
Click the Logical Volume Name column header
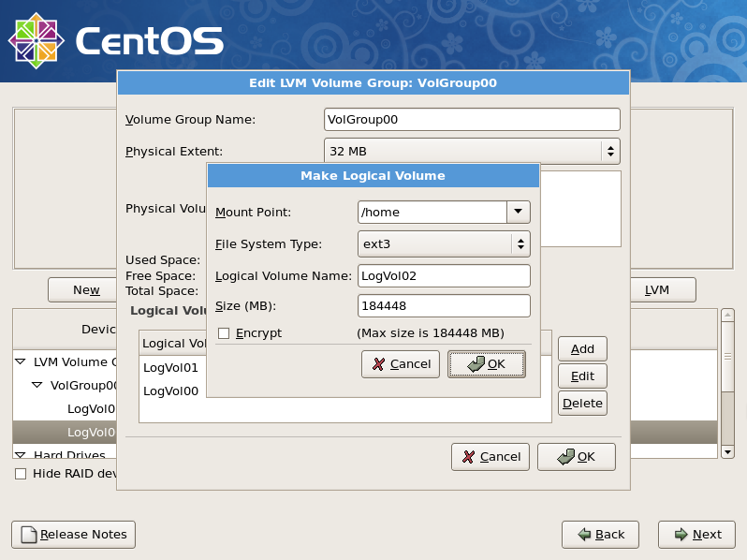pyautogui.click(x=174, y=343)
